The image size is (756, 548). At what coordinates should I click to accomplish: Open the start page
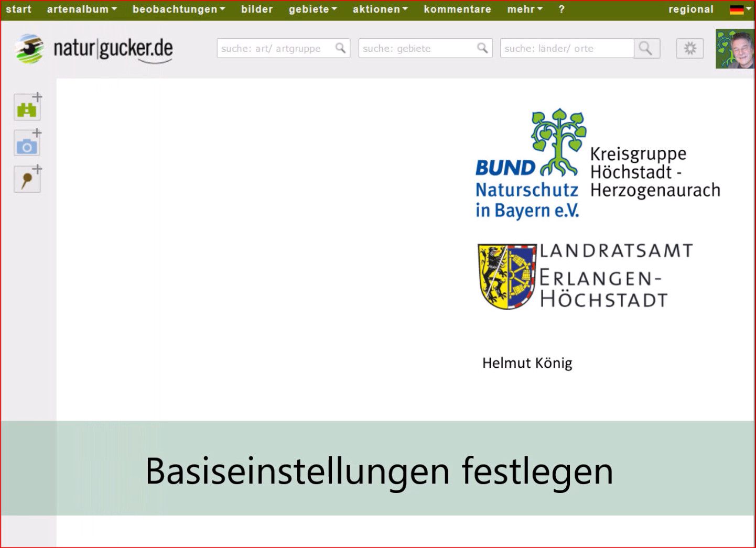[19, 9]
